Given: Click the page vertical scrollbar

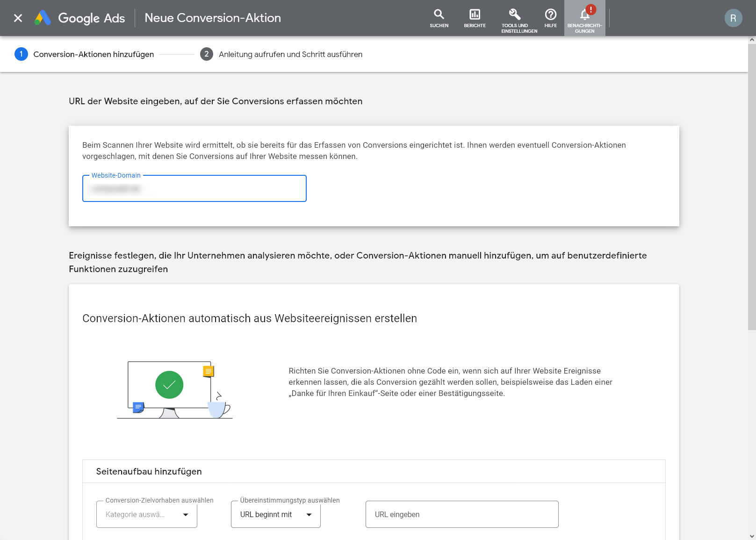Looking at the screenshot, I should [x=752, y=187].
